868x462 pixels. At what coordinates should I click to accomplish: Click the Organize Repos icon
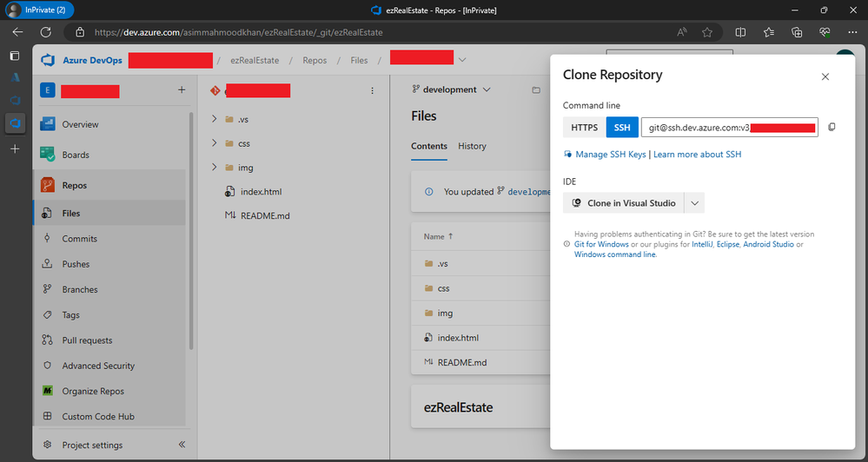tap(47, 391)
